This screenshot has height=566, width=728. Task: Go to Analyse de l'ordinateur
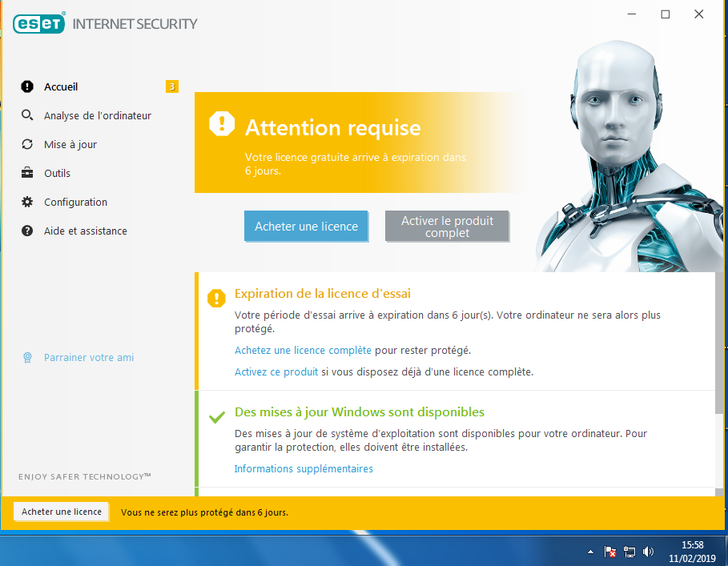click(x=98, y=115)
